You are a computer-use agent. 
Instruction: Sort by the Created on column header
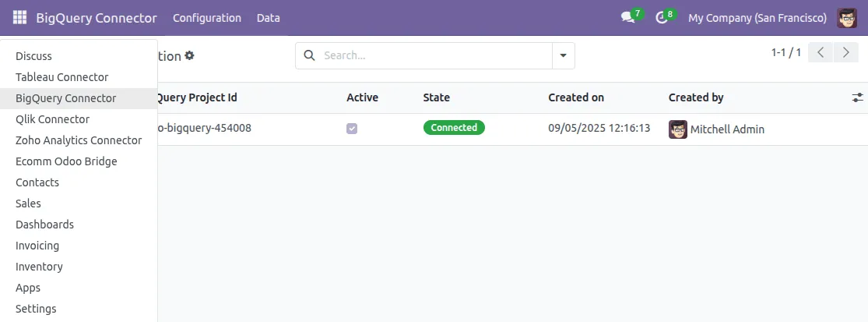point(576,97)
